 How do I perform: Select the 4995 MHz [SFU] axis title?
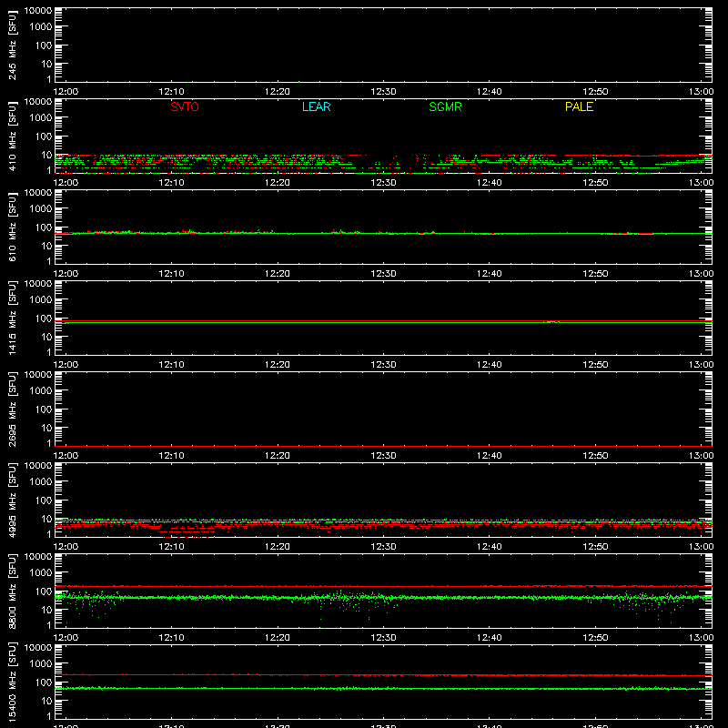[x=12, y=500]
